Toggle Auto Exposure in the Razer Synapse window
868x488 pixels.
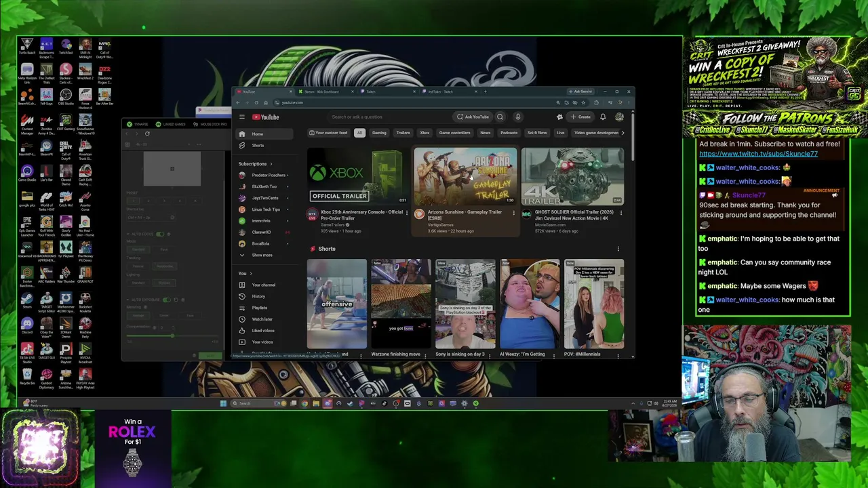click(x=166, y=300)
